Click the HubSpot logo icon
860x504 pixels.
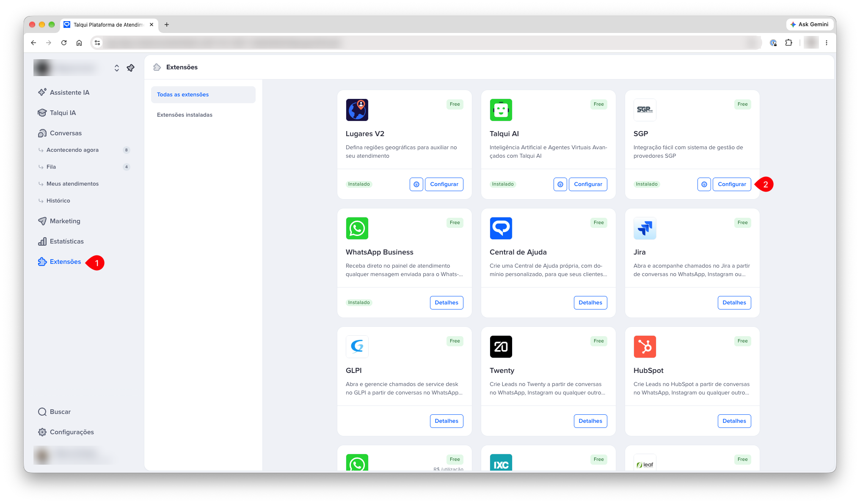tap(645, 347)
